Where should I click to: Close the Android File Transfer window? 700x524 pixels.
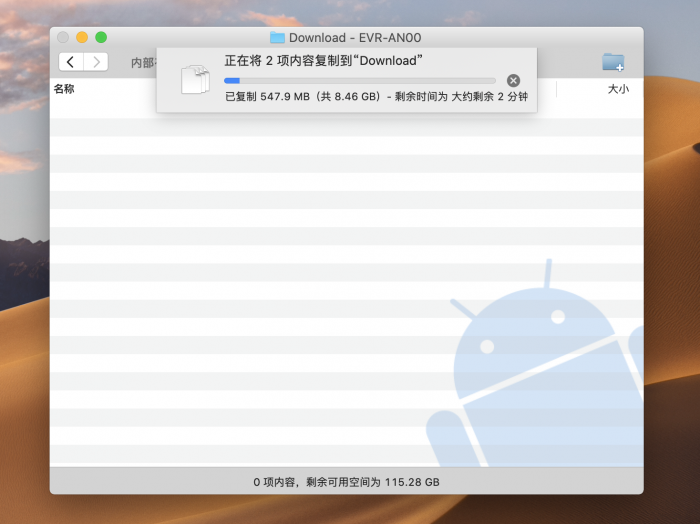pos(63,37)
